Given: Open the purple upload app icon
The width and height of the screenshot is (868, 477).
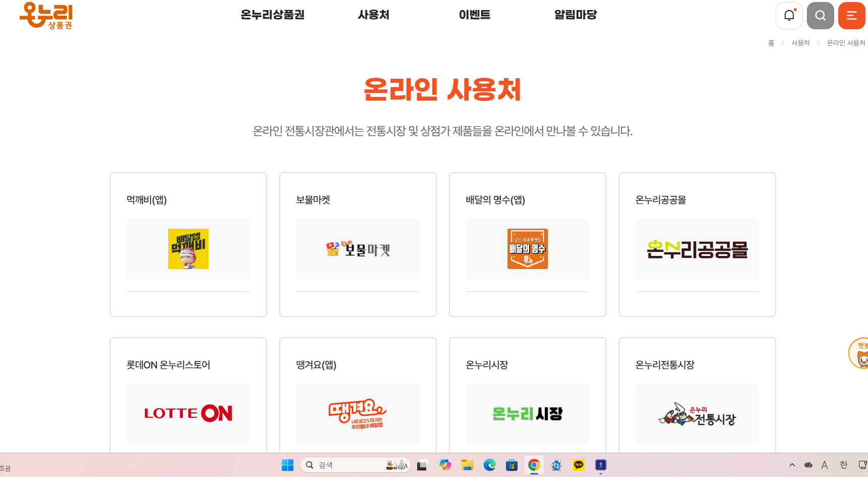Looking at the screenshot, I should tap(601, 465).
